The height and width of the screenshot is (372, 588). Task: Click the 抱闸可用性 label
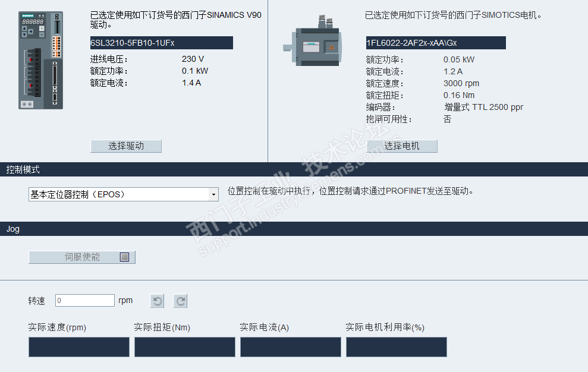[389, 119]
